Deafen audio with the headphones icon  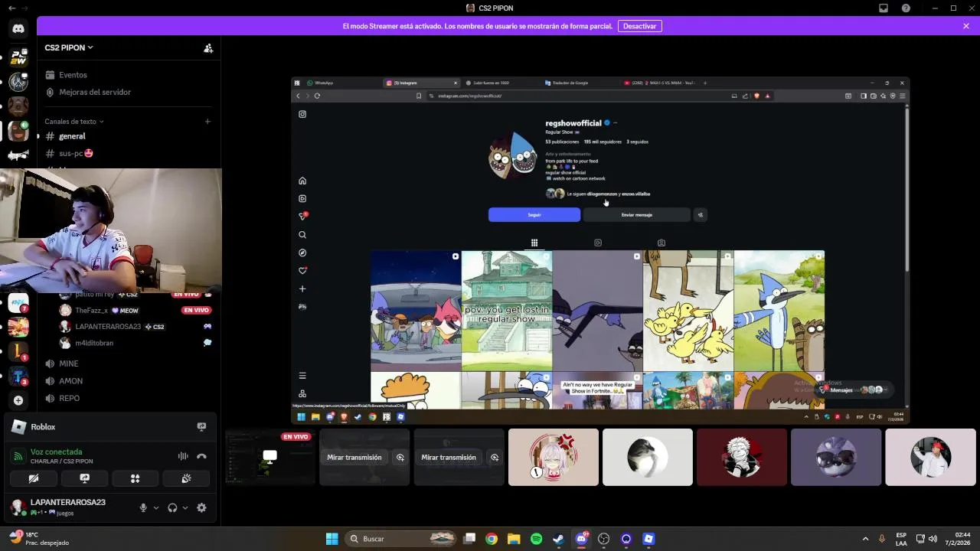(x=172, y=507)
